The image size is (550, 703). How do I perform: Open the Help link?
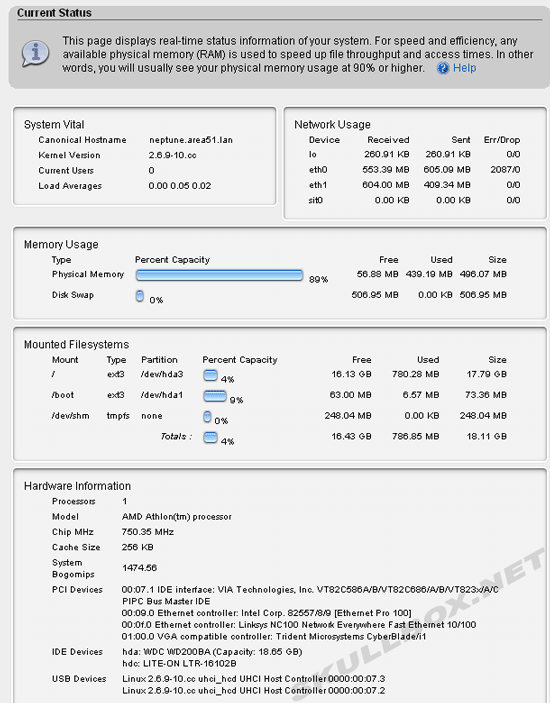coord(464,68)
